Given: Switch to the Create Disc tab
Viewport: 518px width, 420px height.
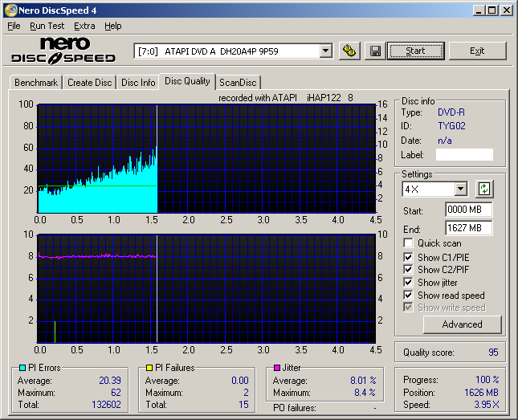Looking at the screenshot, I should click(x=89, y=83).
